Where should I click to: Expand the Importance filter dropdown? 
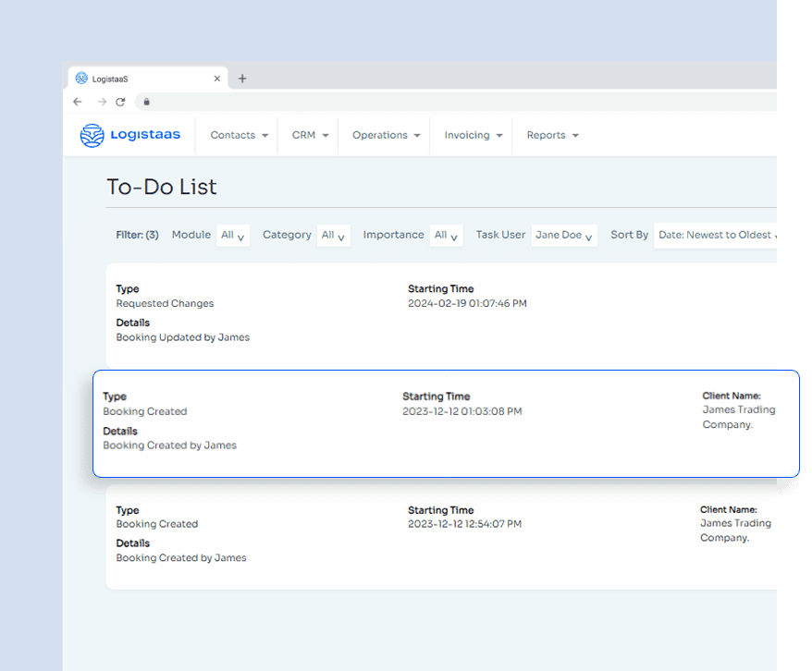click(447, 236)
